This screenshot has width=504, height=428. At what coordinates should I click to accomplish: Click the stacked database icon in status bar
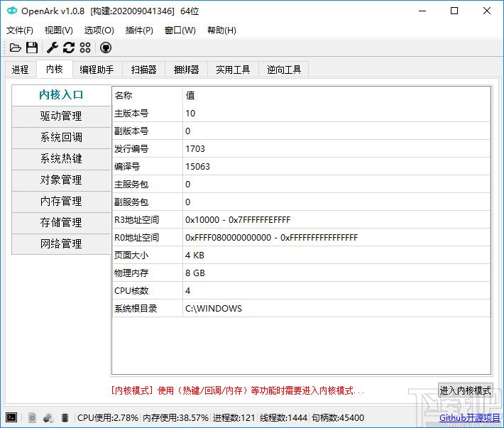coord(65,418)
